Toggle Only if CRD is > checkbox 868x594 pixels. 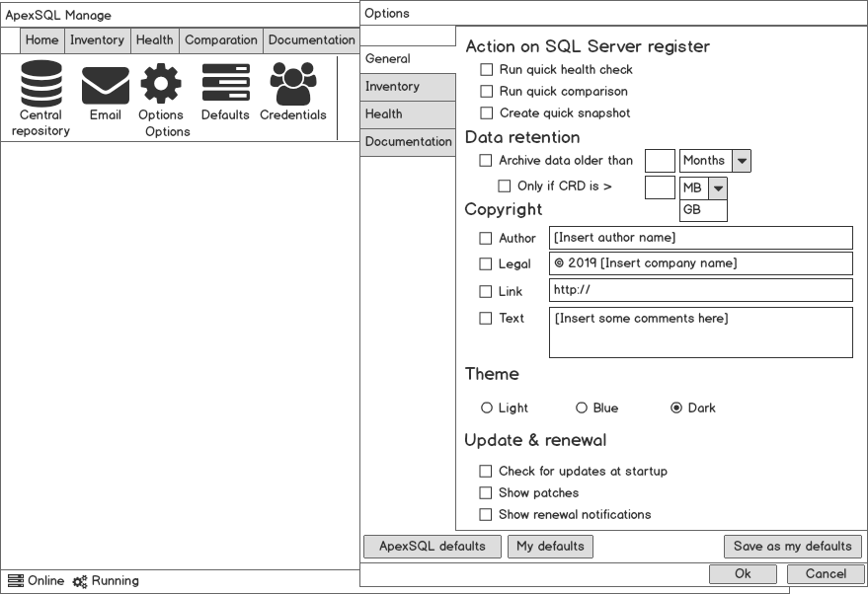(x=505, y=186)
